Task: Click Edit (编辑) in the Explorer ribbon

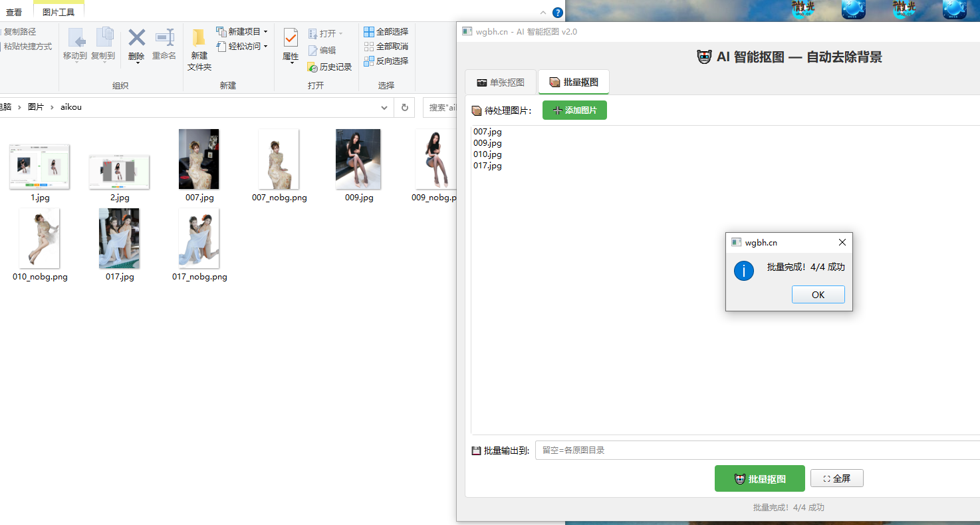Action: [x=322, y=50]
